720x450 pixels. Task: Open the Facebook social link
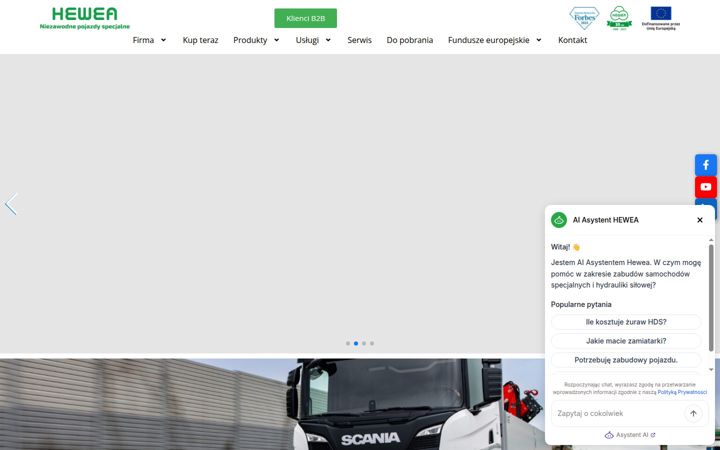(x=706, y=165)
